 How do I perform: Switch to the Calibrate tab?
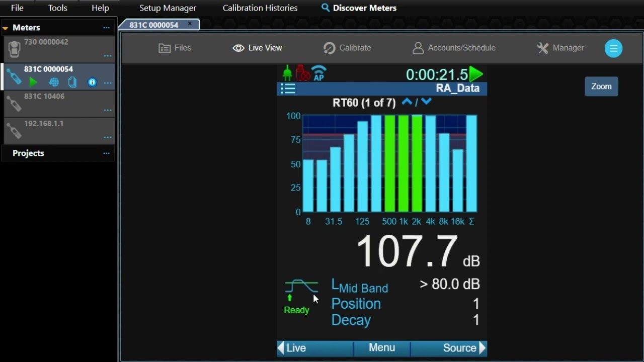tap(347, 48)
